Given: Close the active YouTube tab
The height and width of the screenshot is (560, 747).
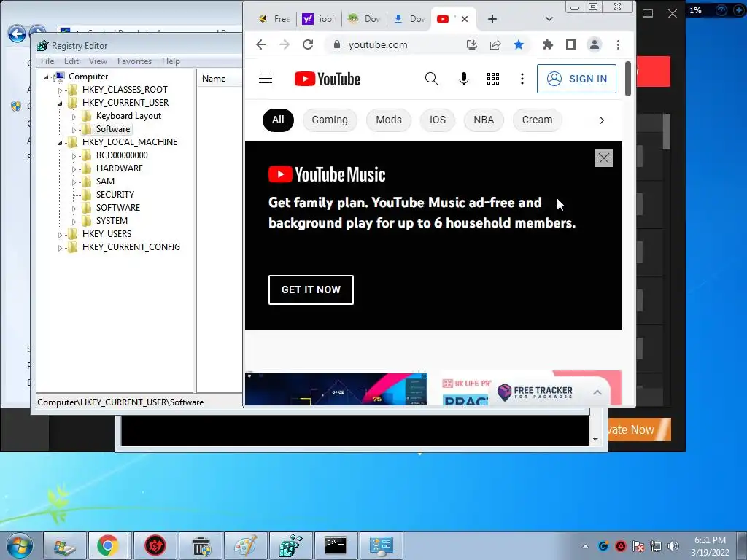Looking at the screenshot, I should 465,19.
